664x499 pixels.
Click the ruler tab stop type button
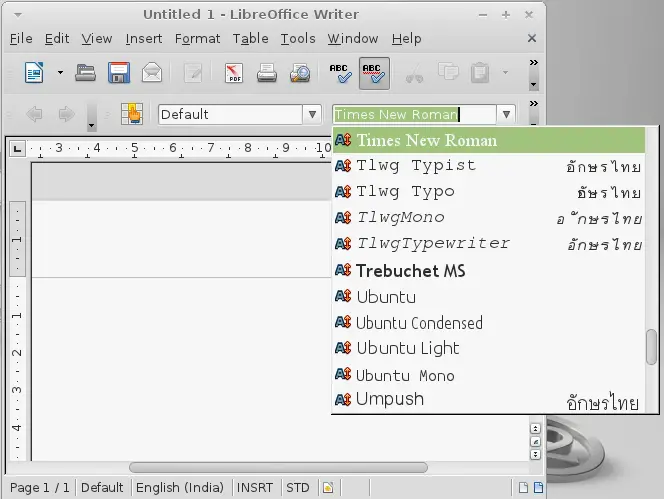(17, 149)
